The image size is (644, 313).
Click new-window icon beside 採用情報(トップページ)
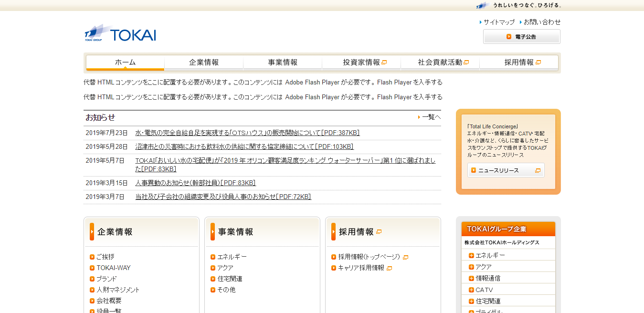point(405,257)
